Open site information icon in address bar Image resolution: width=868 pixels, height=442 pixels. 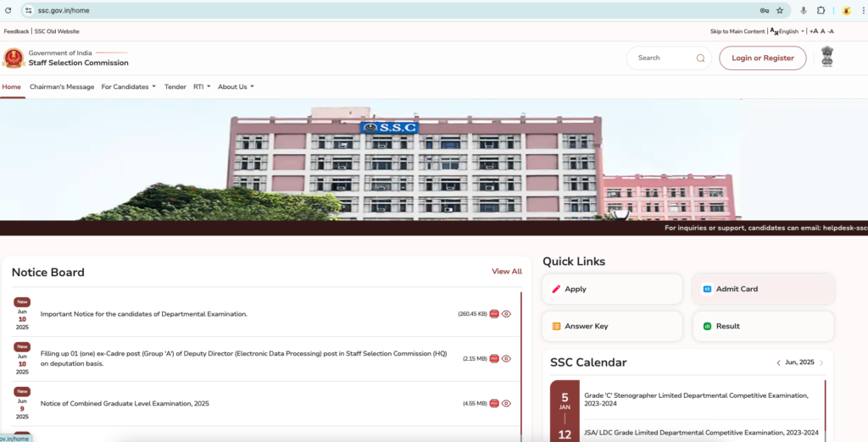pyautogui.click(x=28, y=10)
